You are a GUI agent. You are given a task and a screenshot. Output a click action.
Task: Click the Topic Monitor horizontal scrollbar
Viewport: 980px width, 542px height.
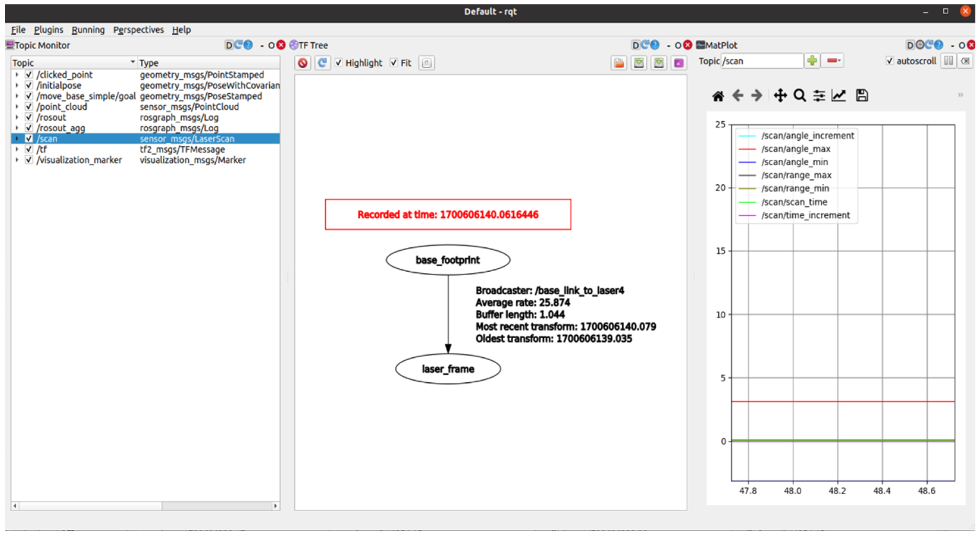[x=91, y=506]
